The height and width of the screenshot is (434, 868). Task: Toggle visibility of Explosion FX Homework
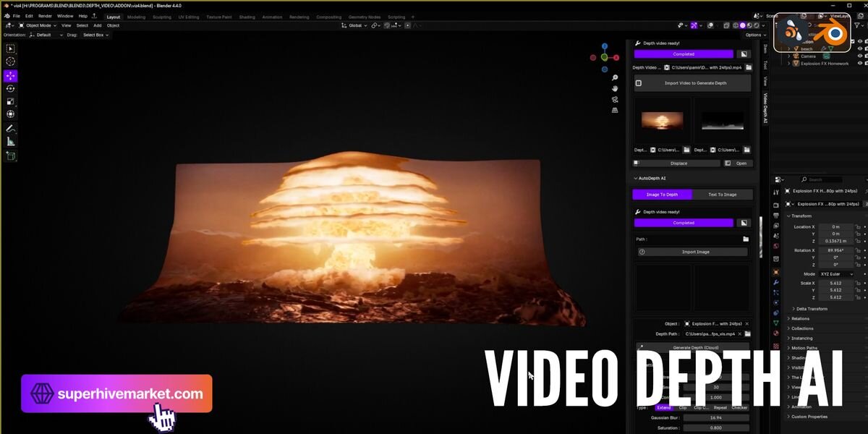pyautogui.click(x=860, y=64)
